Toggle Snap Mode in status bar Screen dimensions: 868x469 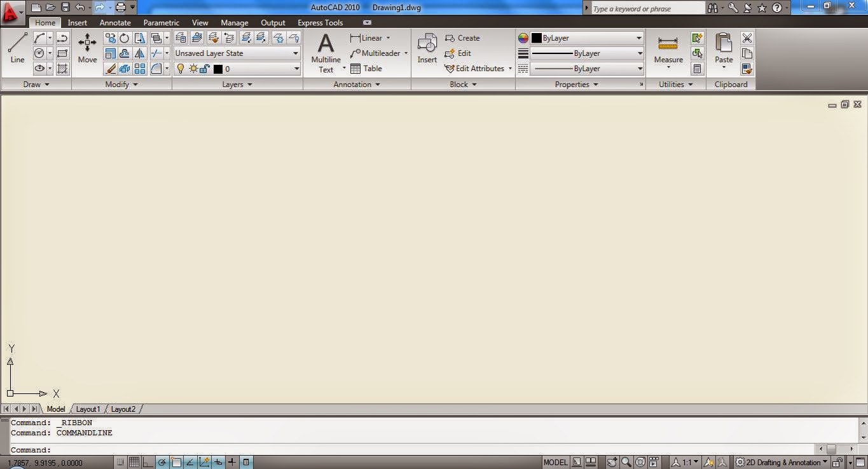121,463
